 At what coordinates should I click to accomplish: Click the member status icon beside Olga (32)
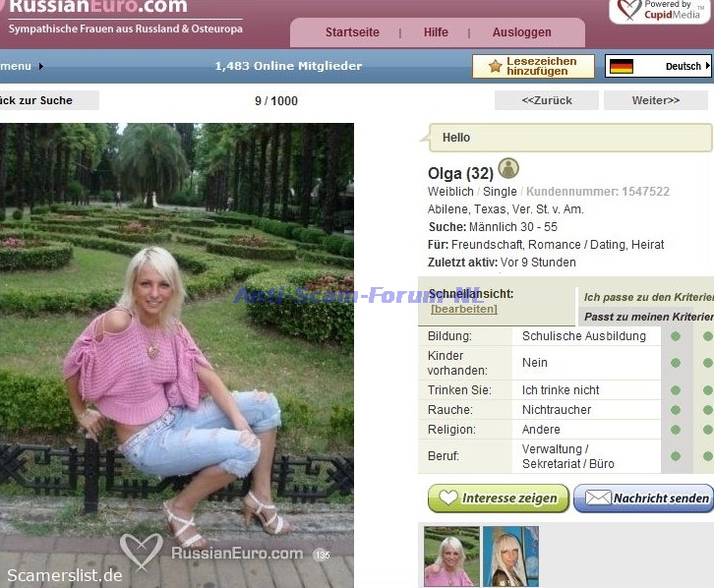508,169
